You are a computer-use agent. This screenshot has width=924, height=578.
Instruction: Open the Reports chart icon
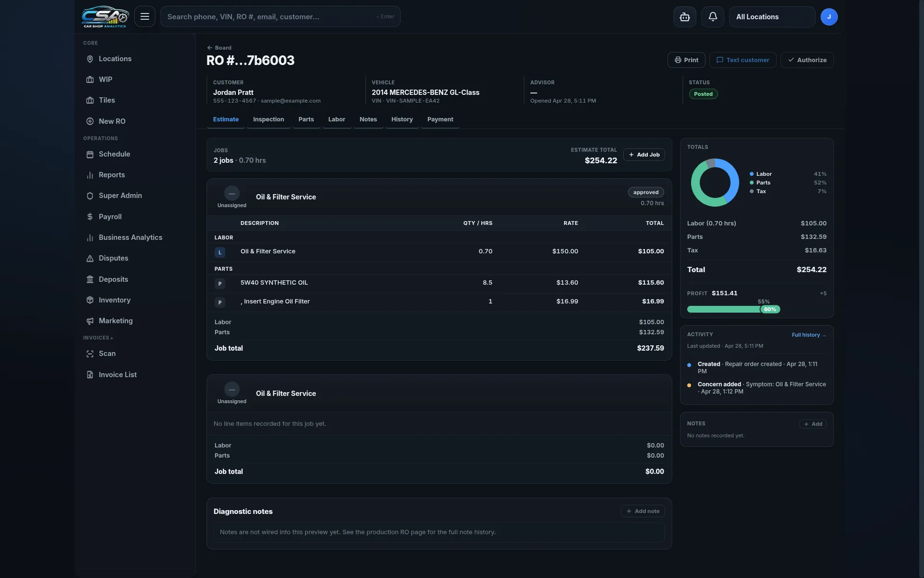90,175
